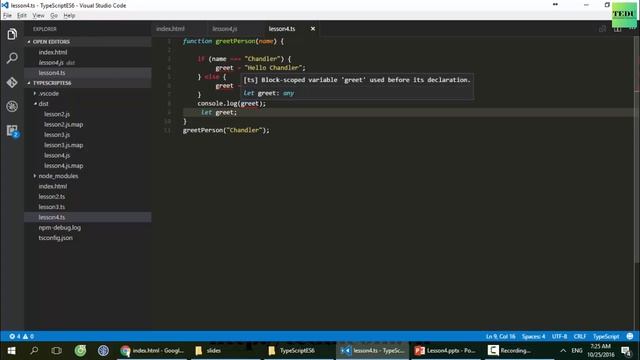Collapse the TYPESCRIPTES6 folder section

click(88, 83)
